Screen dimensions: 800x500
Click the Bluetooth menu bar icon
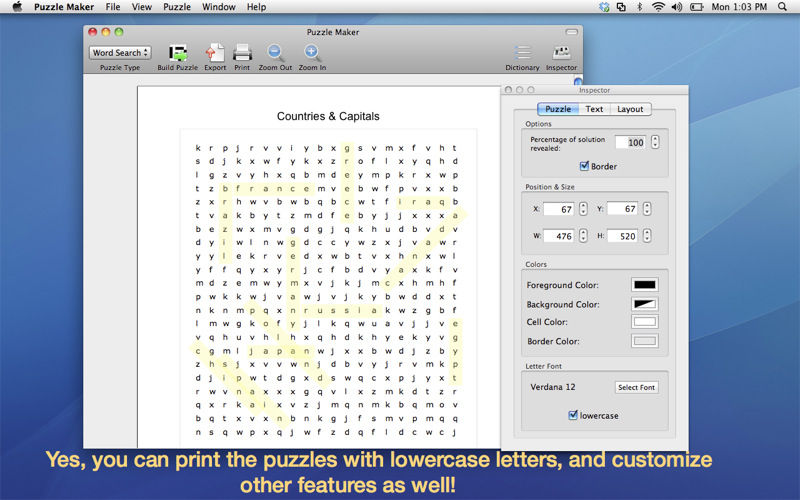click(639, 7)
